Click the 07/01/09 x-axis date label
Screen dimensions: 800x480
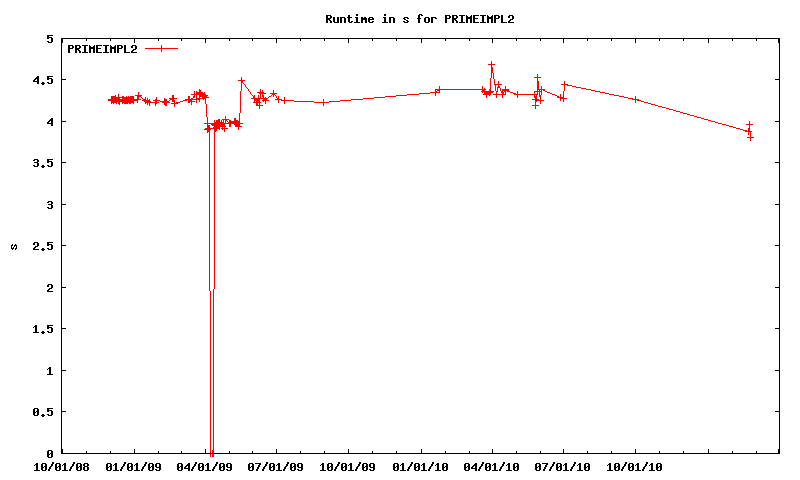tap(277, 465)
